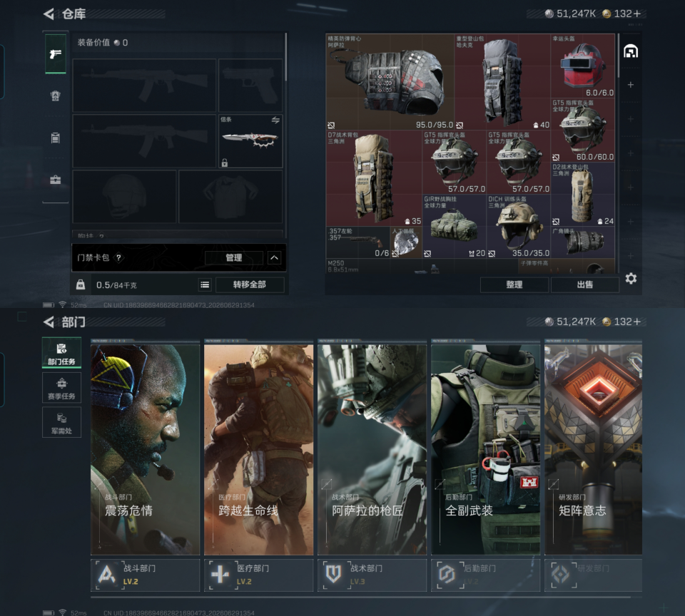Click the empty pistol equipment slot
This screenshot has height=616, width=685.
point(250,85)
